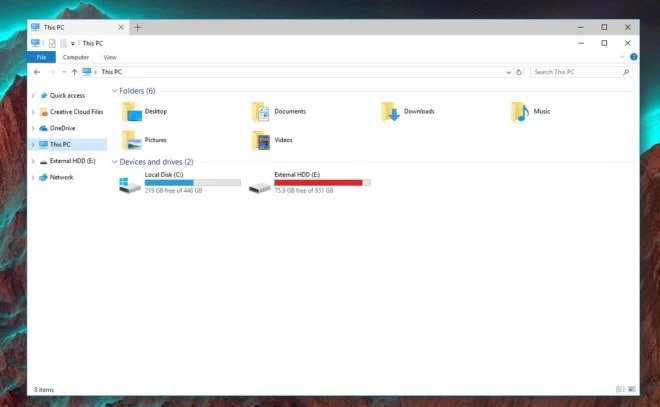The width and height of the screenshot is (660, 407).
Task: Open the Documents folder icon
Action: point(261,112)
